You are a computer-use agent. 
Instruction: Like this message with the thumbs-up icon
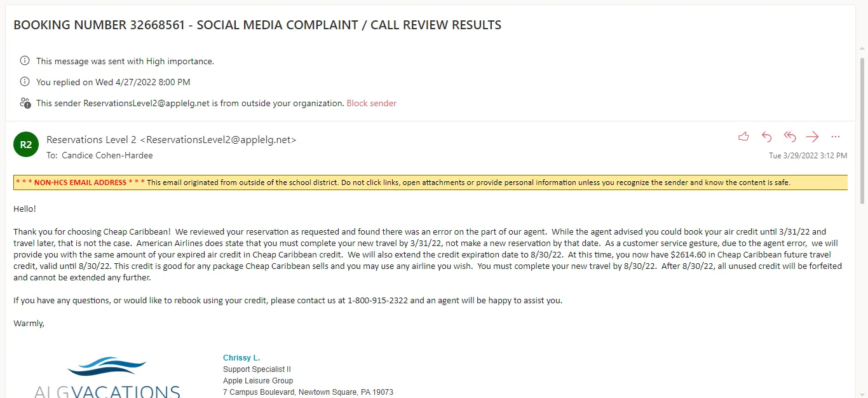[x=743, y=137]
